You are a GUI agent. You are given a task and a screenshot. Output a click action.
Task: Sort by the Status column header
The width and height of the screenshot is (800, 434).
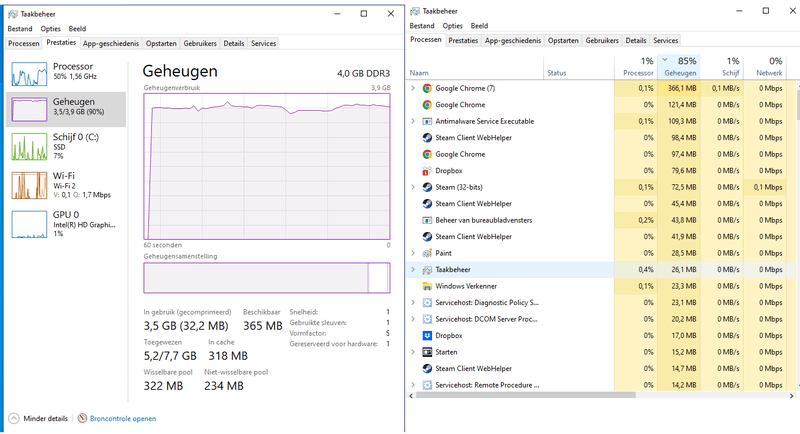pos(579,67)
